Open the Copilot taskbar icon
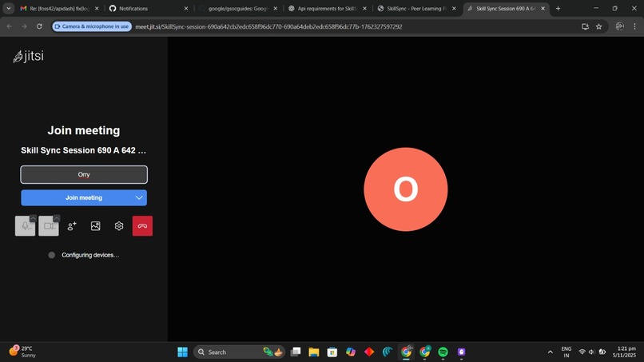The height and width of the screenshot is (362, 644). pyautogui.click(x=351, y=352)
